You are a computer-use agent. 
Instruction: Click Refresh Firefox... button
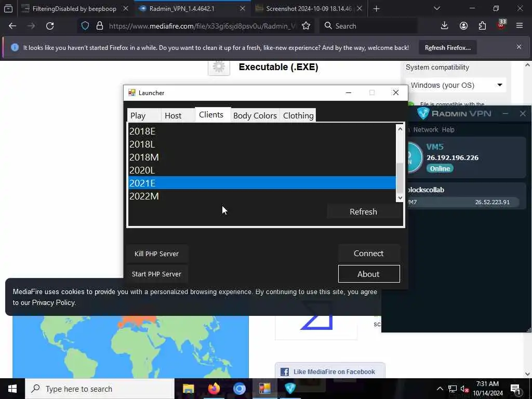447,47
